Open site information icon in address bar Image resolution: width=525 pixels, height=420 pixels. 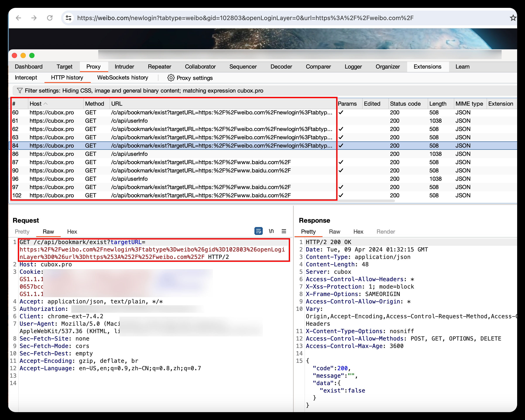[x=69, y=18]
